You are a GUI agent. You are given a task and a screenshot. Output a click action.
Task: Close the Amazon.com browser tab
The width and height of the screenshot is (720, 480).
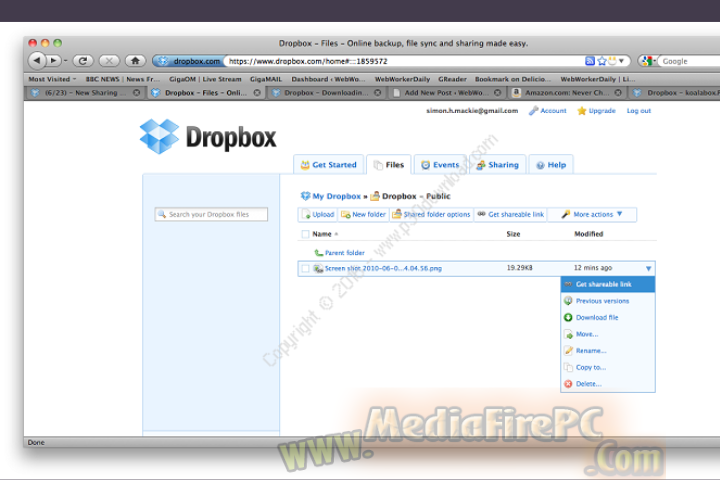[x=618, y=93]
